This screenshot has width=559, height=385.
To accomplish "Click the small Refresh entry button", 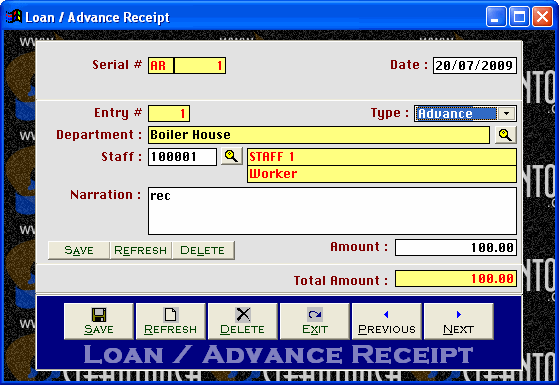I will click(x=140, y=250).
